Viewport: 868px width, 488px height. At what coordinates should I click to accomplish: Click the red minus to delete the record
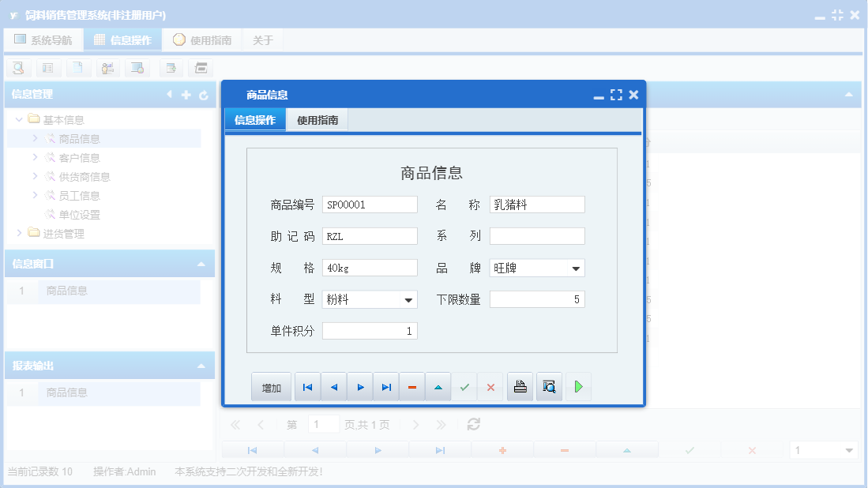click(x=411, y=386)
